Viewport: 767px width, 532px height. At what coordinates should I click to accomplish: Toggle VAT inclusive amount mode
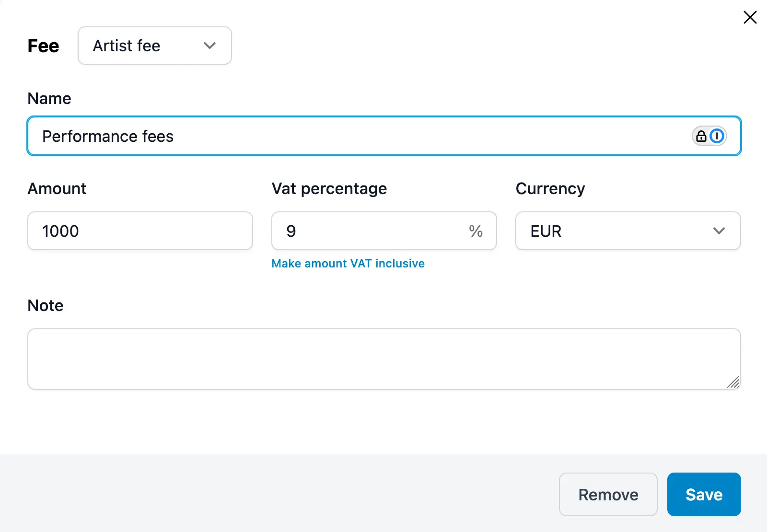click(348, 263)
